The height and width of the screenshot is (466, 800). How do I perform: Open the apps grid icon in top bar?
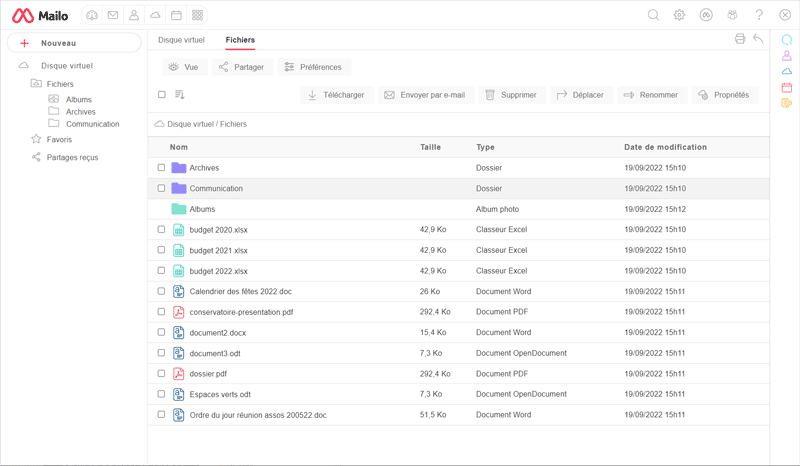pos(197,15)
